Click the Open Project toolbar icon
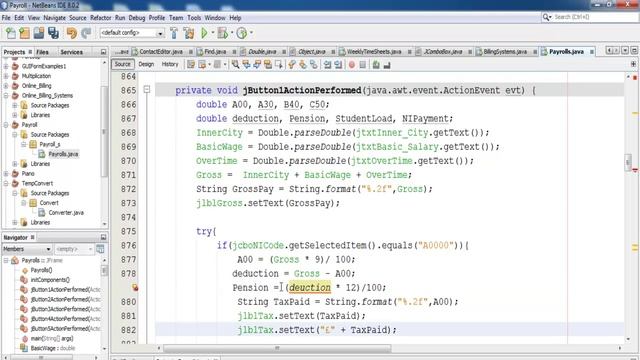 [x=39, y=33]
